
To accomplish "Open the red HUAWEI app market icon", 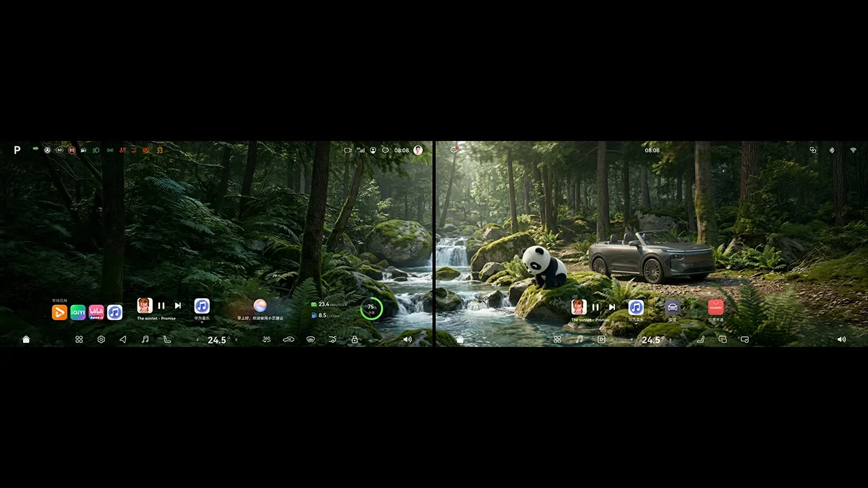I will point(715,307).
